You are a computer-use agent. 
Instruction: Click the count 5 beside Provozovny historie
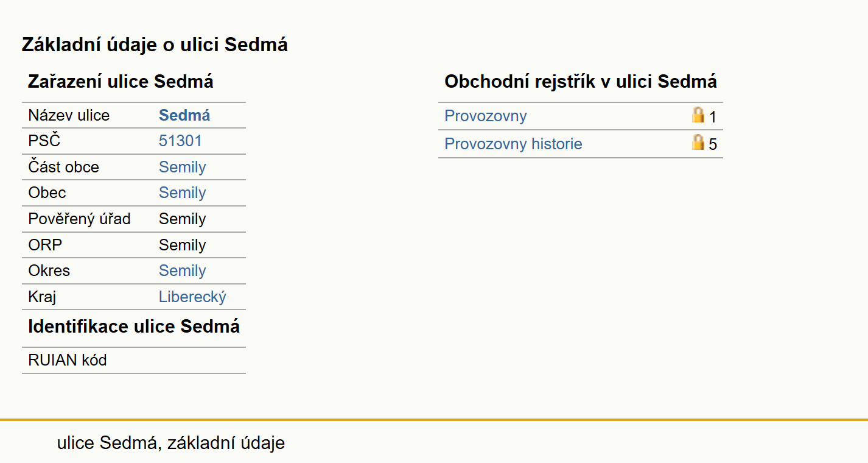[x=713, y=145]
